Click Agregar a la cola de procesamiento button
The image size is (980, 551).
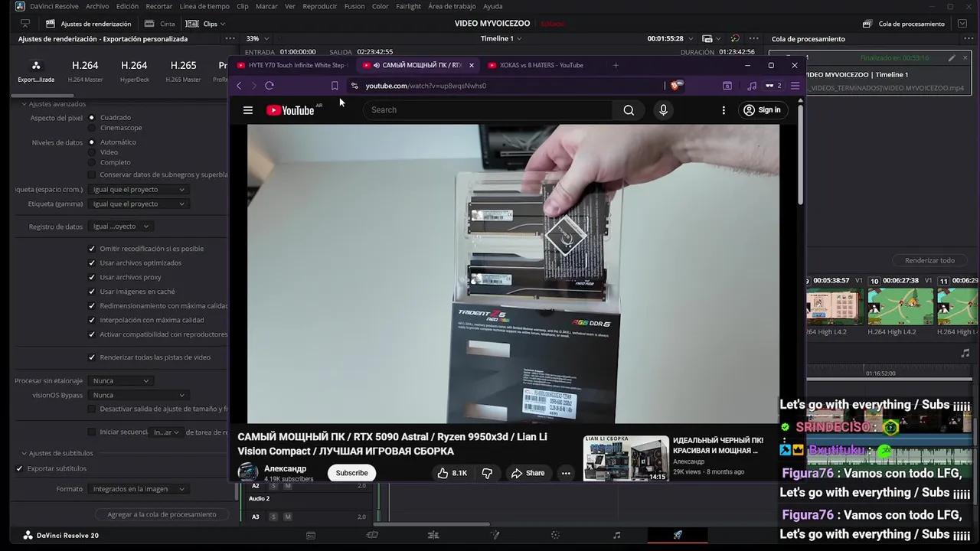pyautogui.click(x=162, y=514)
